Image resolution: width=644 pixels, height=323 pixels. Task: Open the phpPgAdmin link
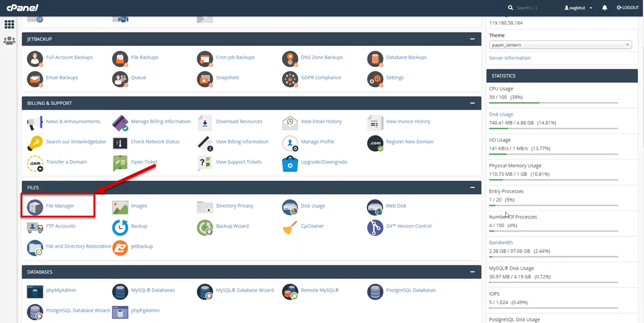[x=145, y=311]
